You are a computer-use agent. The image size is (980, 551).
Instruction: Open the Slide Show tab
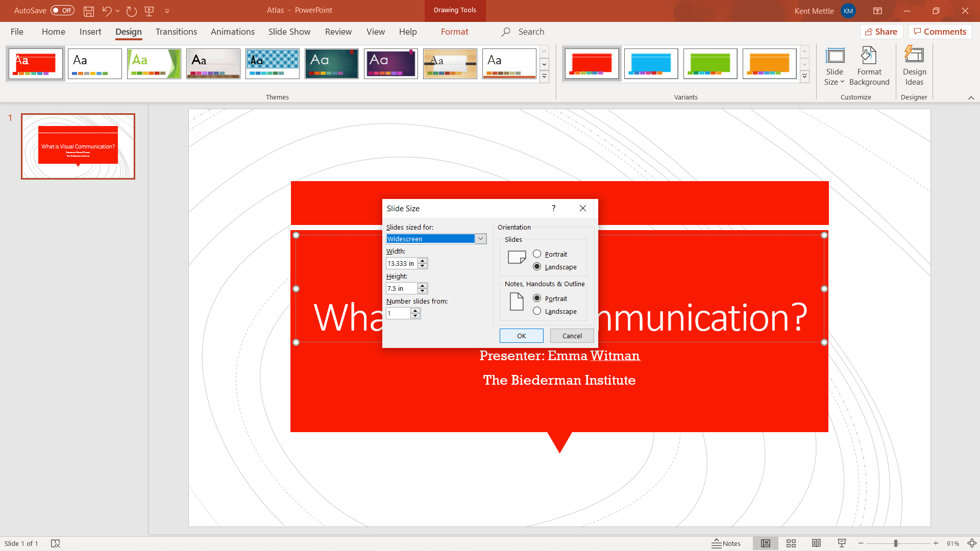coord(289,32)
